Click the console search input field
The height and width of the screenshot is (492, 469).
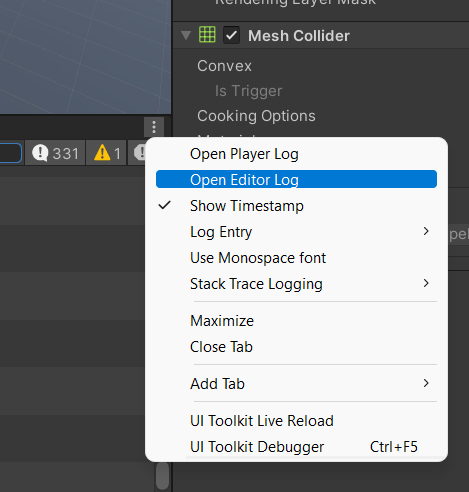point(10,153)
